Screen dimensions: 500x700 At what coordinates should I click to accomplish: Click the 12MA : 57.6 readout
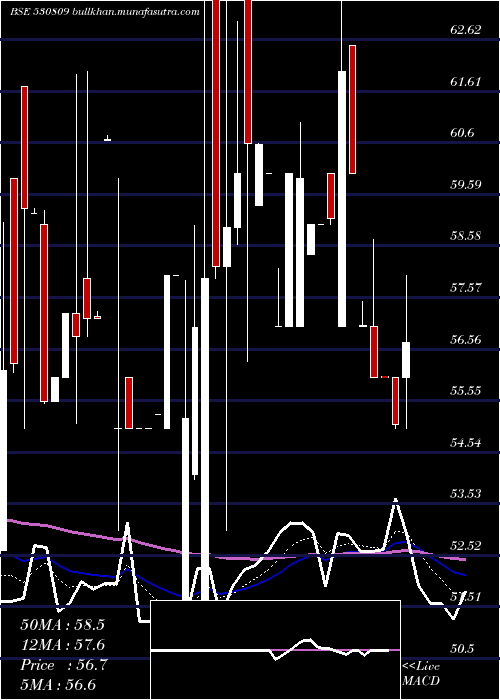coord(62,645)
